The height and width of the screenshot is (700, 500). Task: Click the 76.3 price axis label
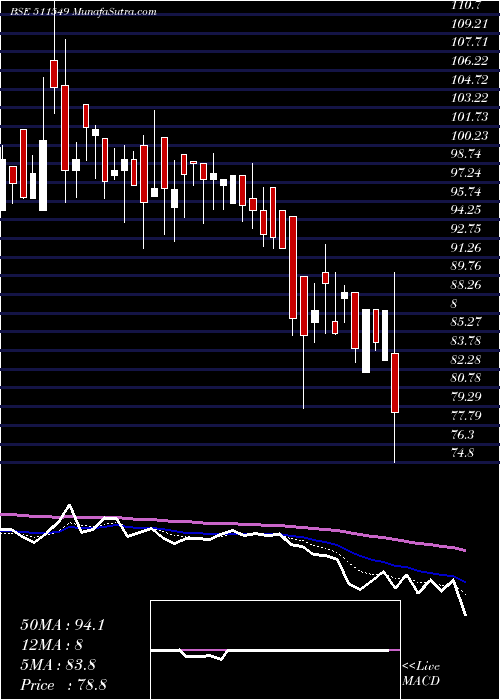pos(463,434)
